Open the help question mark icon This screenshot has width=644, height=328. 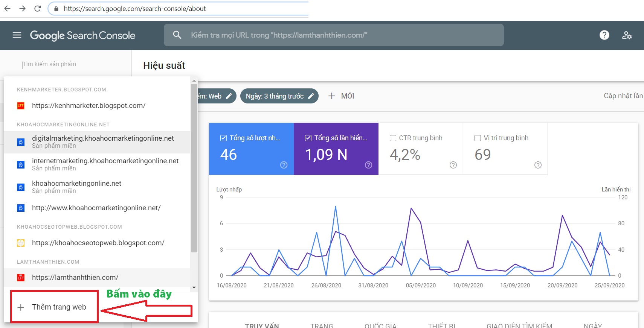click(604, 35)
